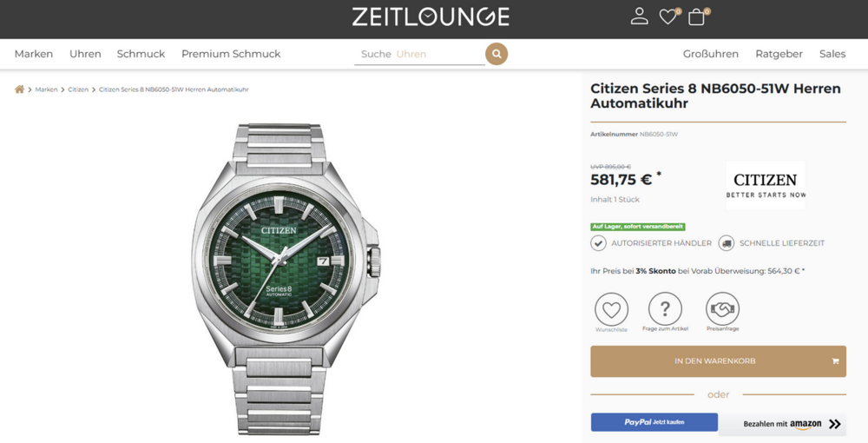Open the Schmuck menu

tap(141, 54)
